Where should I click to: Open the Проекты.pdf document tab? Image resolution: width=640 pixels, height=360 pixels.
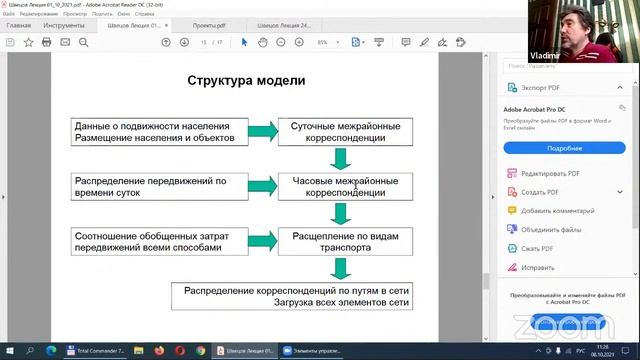(209, 25)
